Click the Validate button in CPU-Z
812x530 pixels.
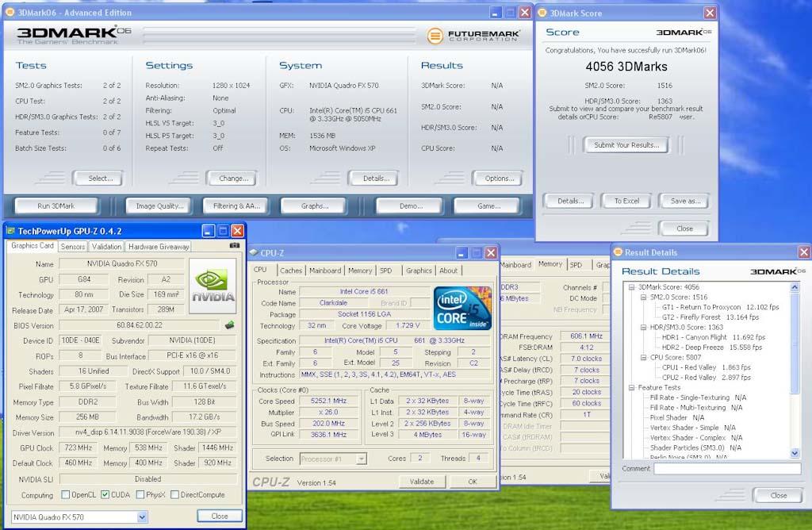point(422,482)
